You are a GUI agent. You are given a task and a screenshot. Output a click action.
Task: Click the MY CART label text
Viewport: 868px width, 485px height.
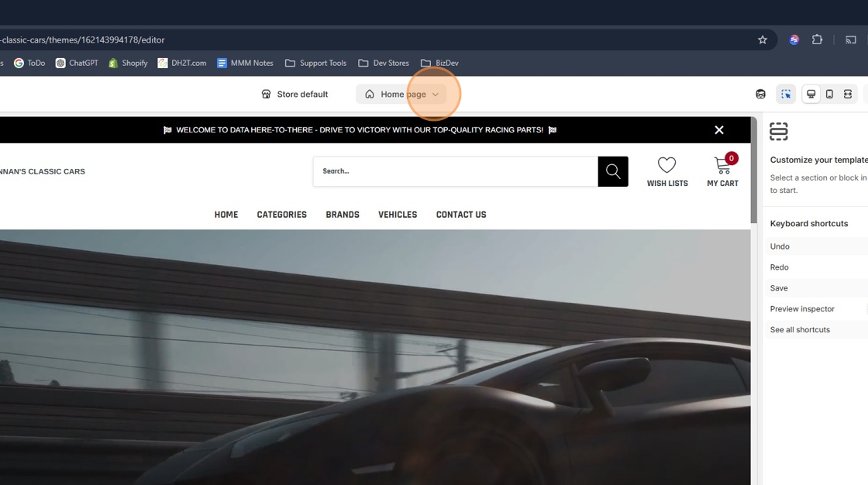click(x=722, y=184)
